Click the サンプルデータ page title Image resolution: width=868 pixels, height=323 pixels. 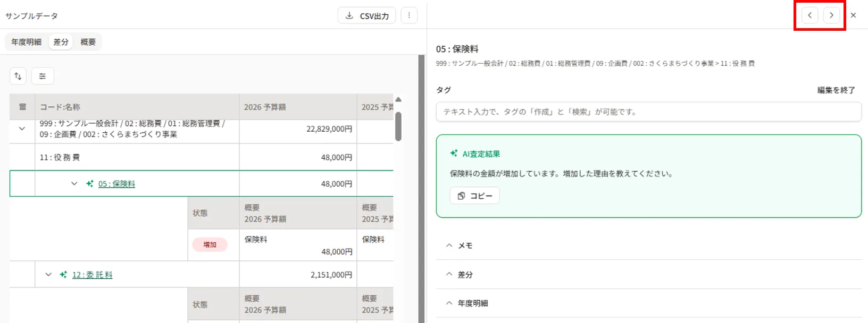pyautogui.click(x=32, y=16)
